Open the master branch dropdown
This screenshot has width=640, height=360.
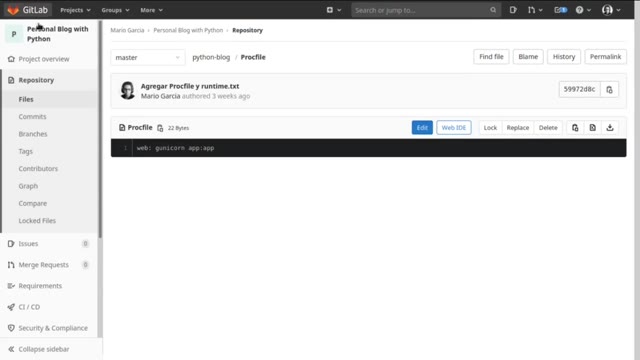pos(148,58)
